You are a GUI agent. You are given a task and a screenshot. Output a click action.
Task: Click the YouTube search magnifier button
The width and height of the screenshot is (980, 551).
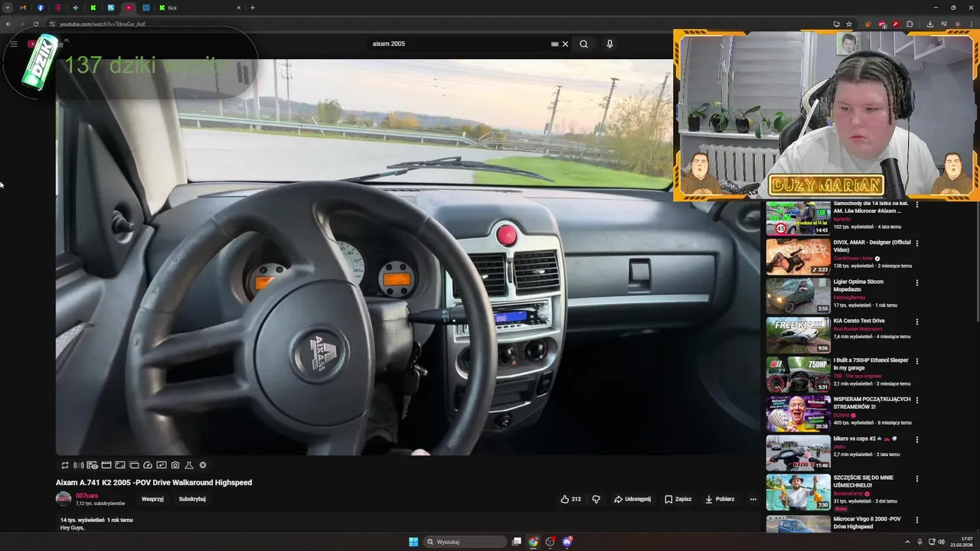583,44
